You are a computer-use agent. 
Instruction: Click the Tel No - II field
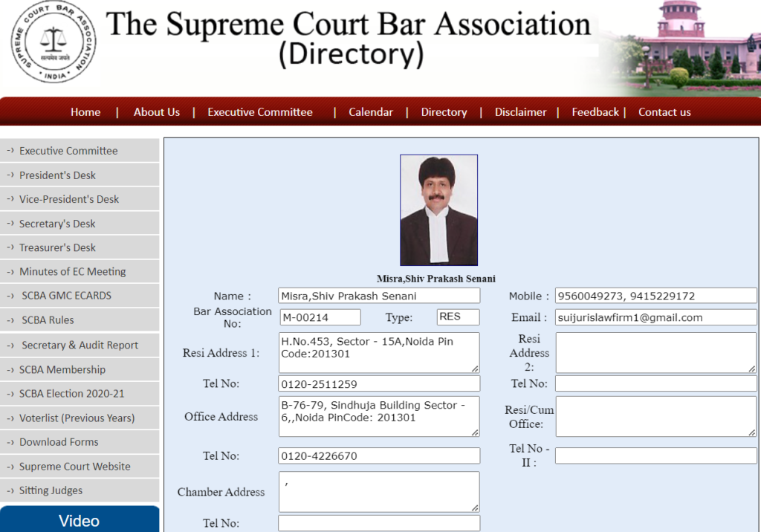click(655, 455)
